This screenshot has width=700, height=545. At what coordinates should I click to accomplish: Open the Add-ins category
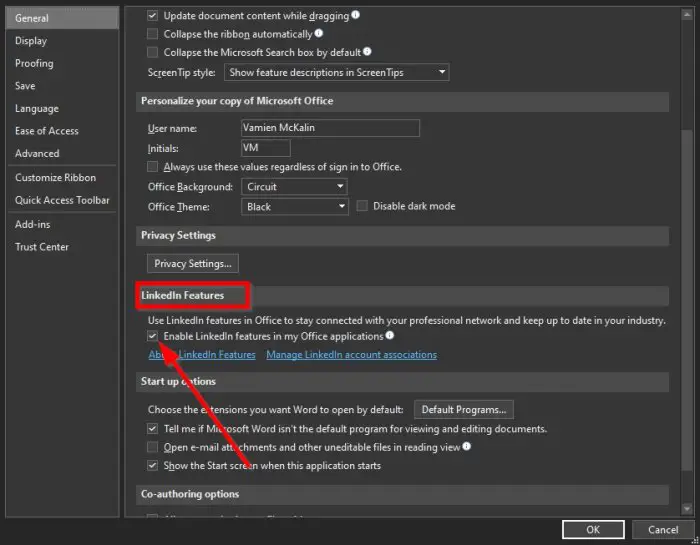[62, 225]
